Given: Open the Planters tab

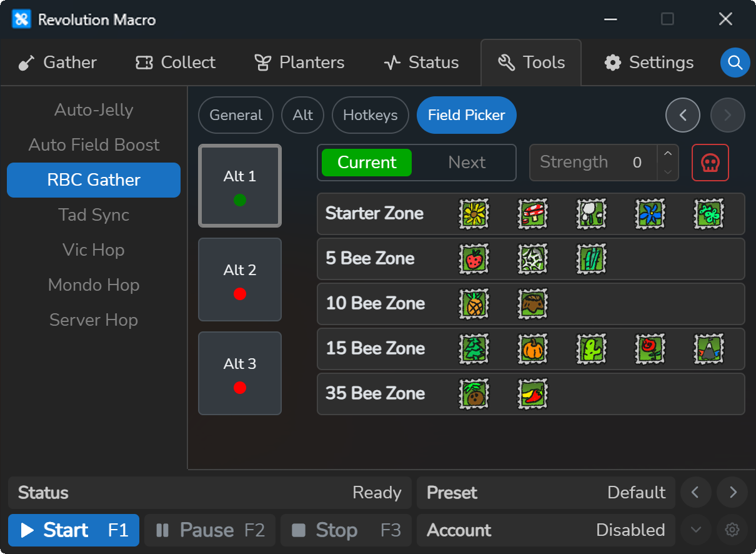Looking at the screenshot, I should pos(299,63).
